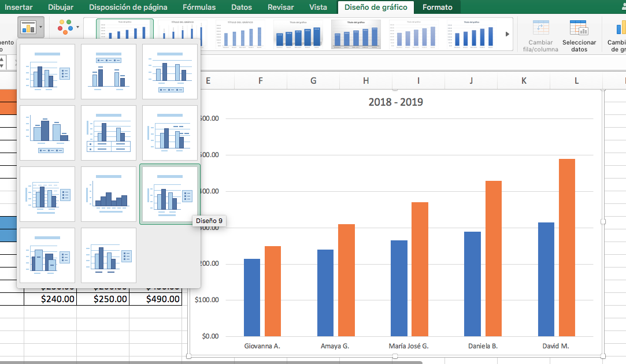Select the histogram-style Diseño 8 layout
This screenshot has height=364, width=626.
coord(108,193)
